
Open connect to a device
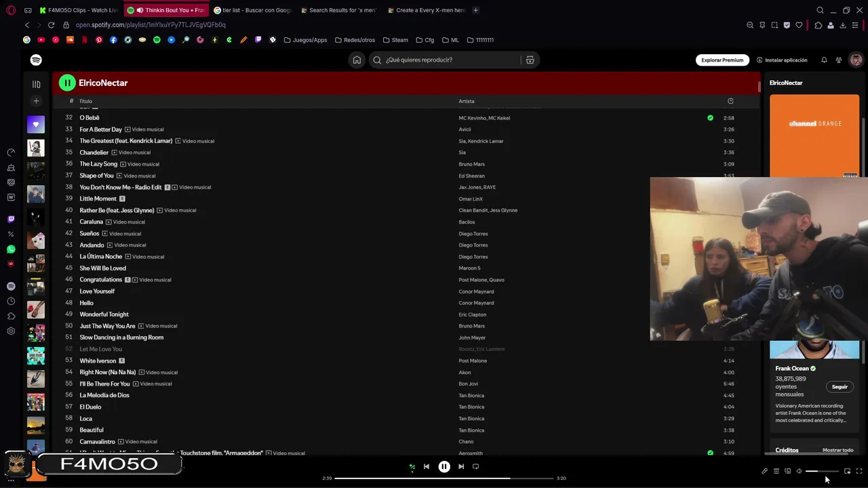(x=787, y=471)
